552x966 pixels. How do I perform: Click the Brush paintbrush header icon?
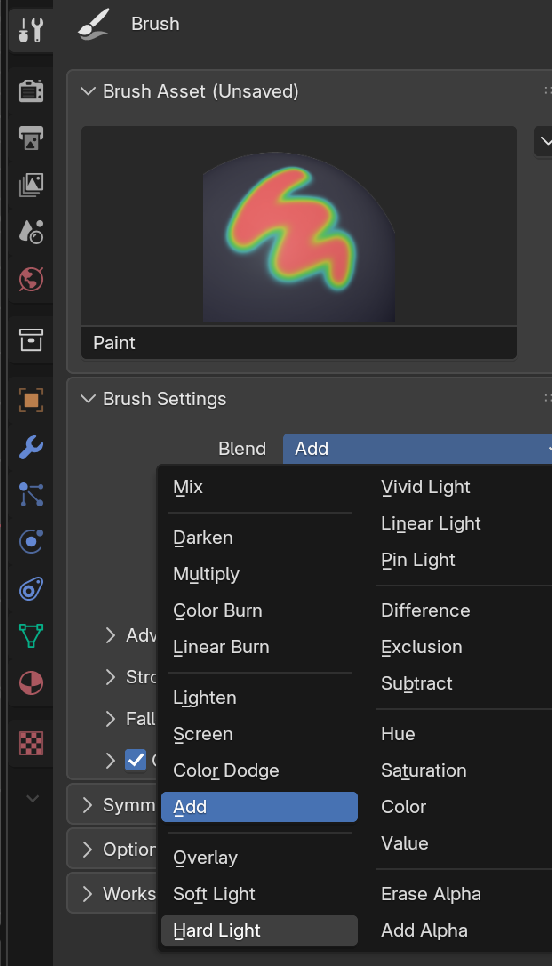94,26
